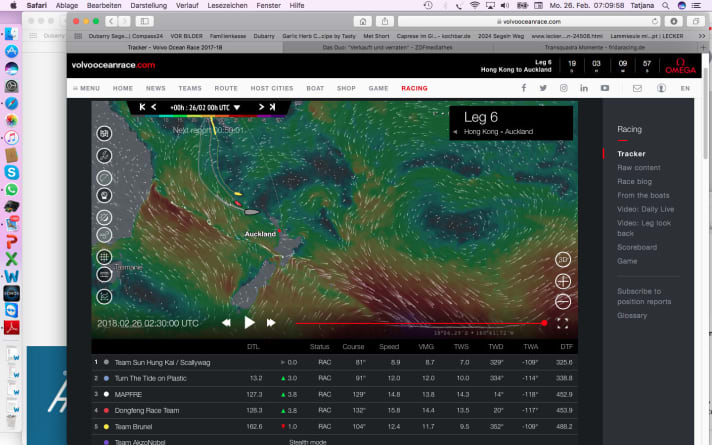The height and width of the screenshot is (445, 712).
Task: Open the Race blog sidebar link
Action: (634, 182)
